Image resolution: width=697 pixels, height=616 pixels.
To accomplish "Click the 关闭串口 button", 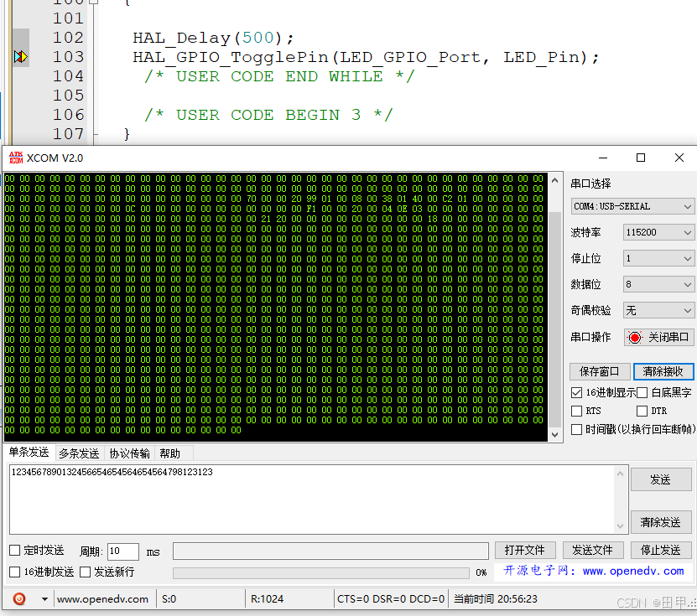I will click(x=659, y=338).
